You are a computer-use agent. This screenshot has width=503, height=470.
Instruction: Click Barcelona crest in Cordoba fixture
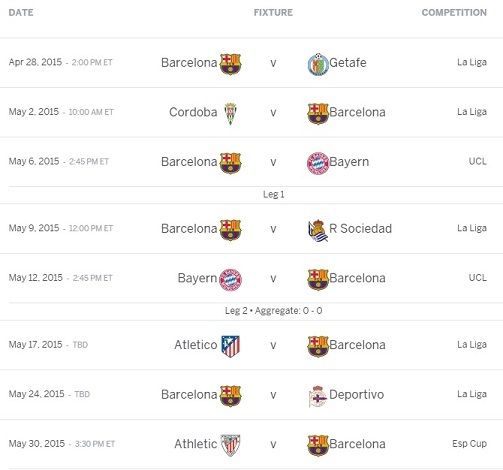tap(318, 113)
